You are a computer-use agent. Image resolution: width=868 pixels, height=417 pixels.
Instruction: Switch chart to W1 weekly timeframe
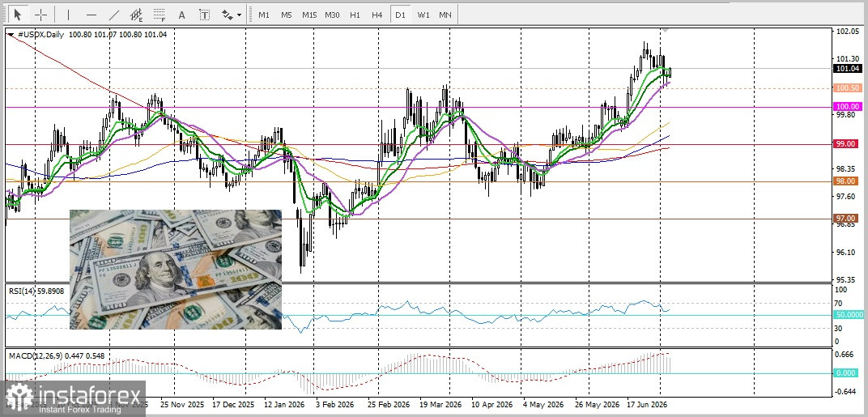click(423, 15)
